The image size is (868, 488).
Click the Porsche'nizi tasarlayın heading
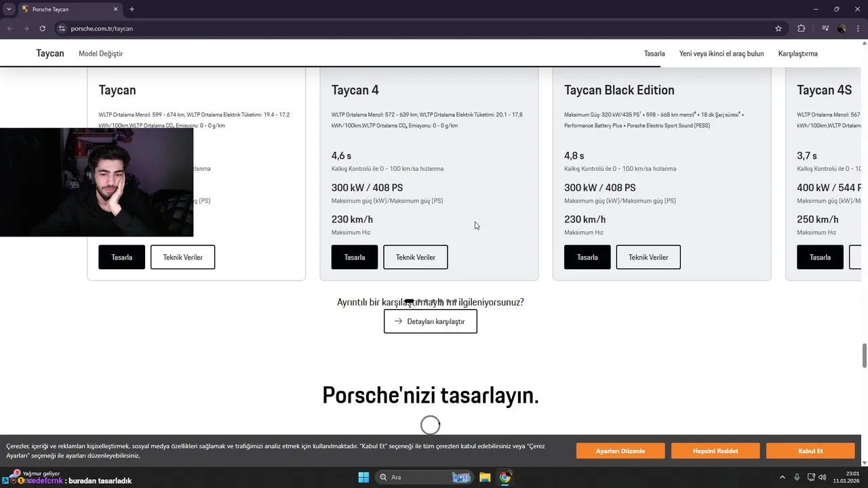431,395
